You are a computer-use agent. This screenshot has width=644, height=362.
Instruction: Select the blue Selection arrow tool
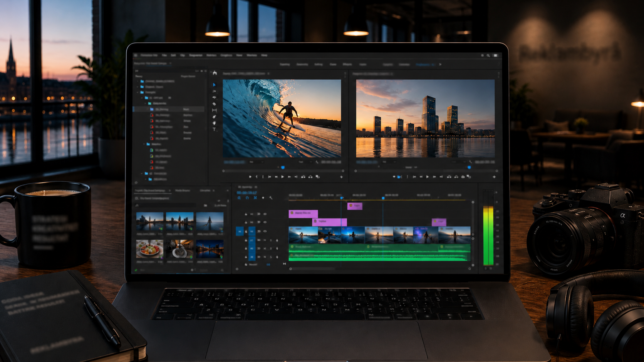[215, 85]
